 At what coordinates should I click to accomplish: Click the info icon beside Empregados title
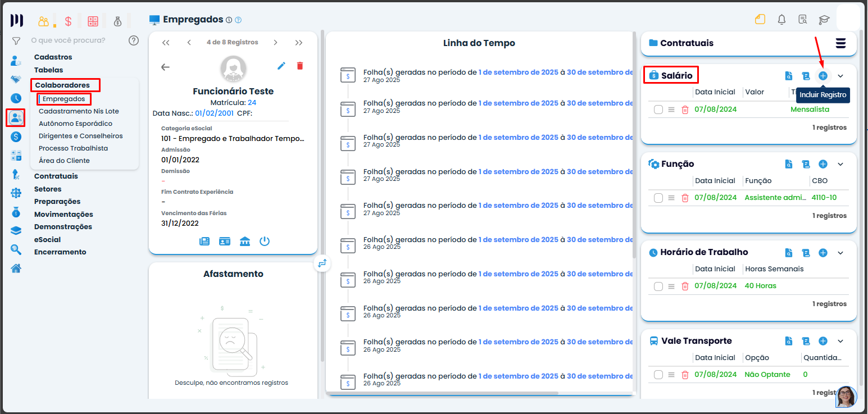tap(229, 20)
